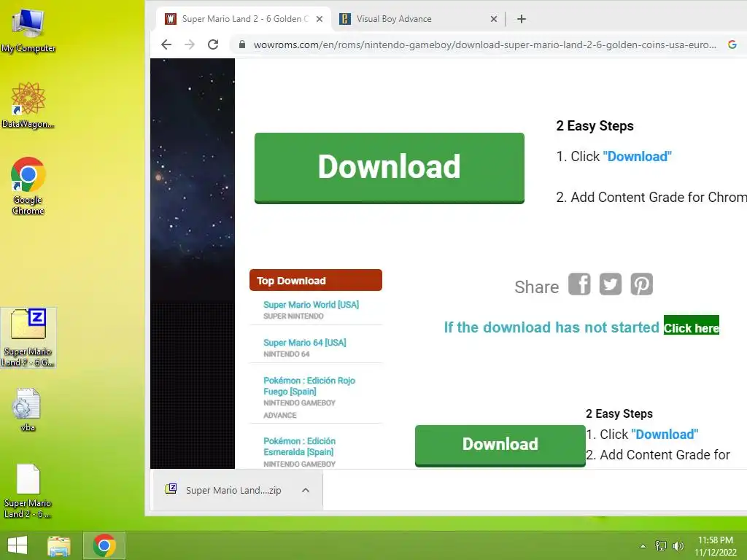Click "SUPER NINTENDO" platform label

tap(293, 316)
